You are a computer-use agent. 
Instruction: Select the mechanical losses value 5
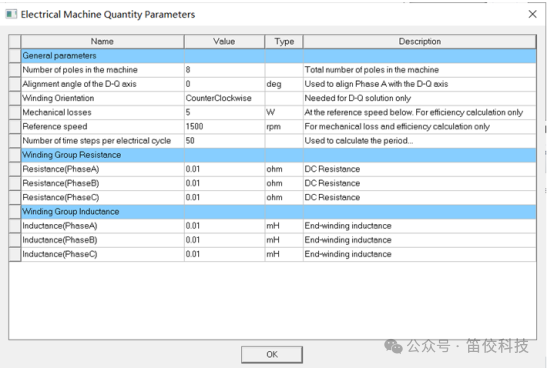pos(224,112)
